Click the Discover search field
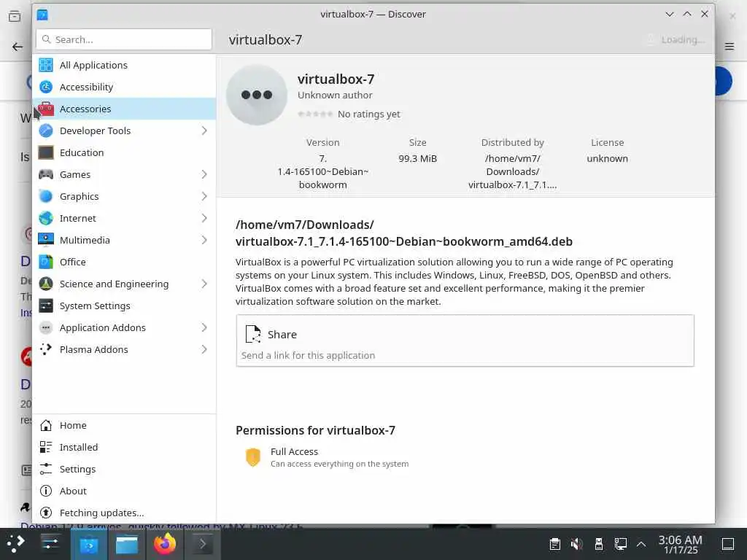Image resolution: width=747 pixels, height=560 pixels. (124, 39)
